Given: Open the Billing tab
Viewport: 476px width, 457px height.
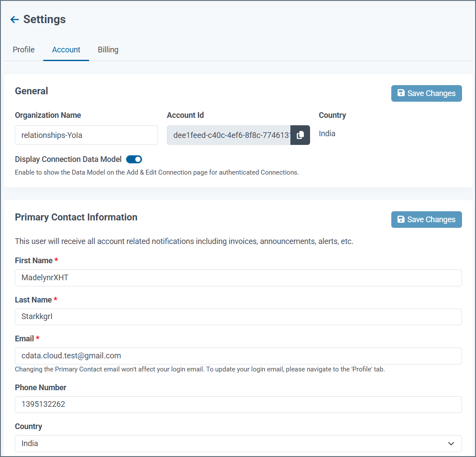Looking at the screenshot, I should click(x=108, y=50).
